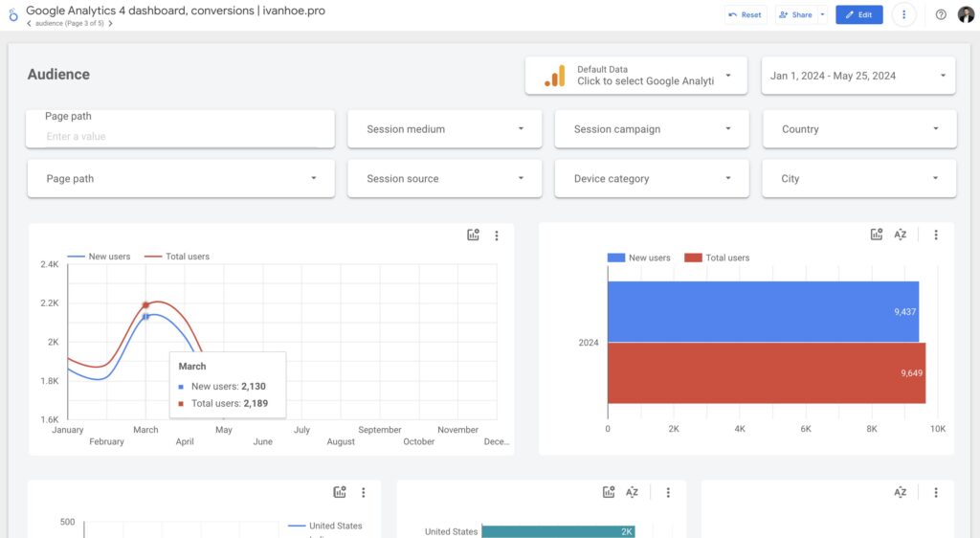Go to the previous report page arrow
Image resolution: width=980 pixels, height=538 pixels.
click(x=29, y=24)
